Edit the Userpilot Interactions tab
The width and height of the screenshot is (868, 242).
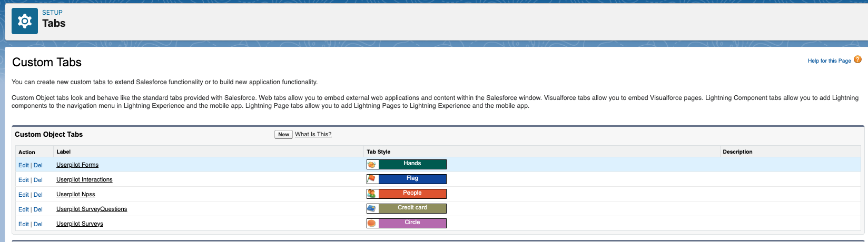click(24, 180)
